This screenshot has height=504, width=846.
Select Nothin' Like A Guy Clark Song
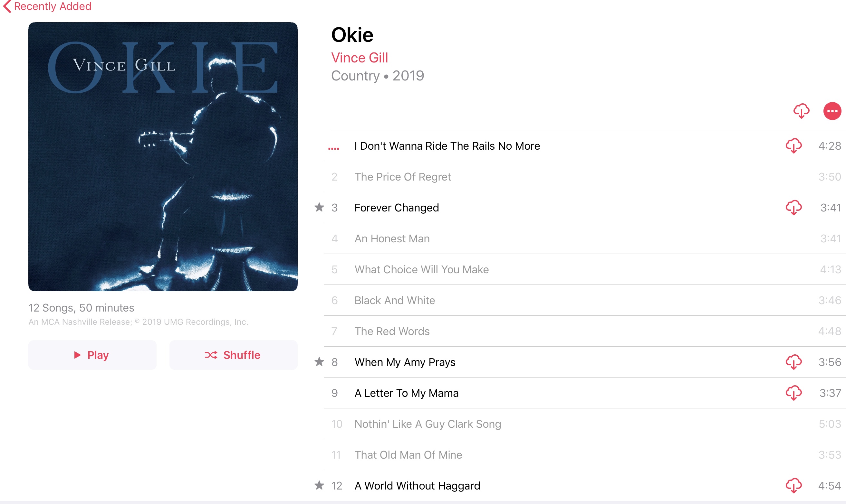585,424
